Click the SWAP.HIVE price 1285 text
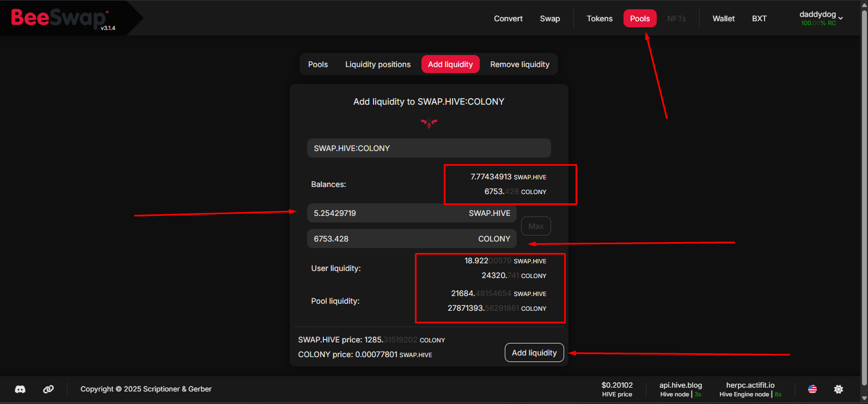Viewport: 868px width, 404px height. 371,340
